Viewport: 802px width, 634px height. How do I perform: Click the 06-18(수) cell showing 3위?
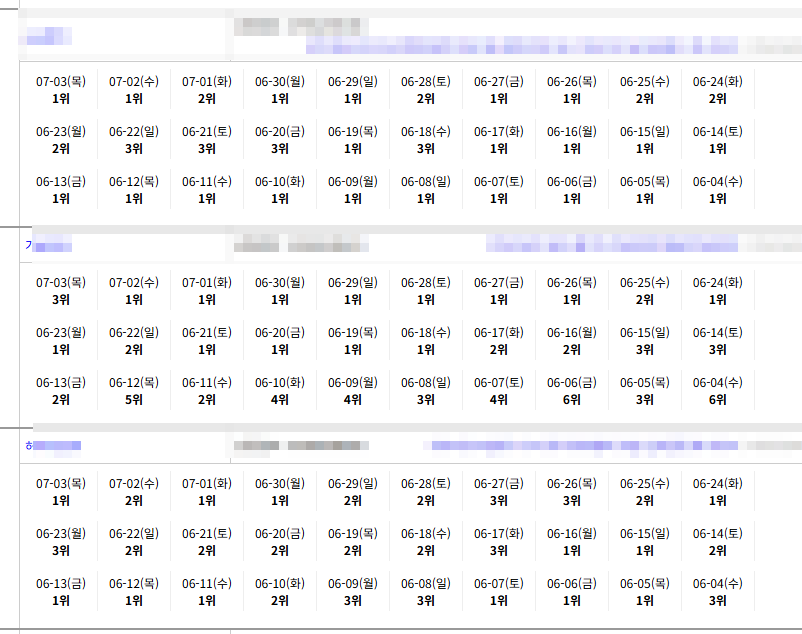[x=426, y=140]
